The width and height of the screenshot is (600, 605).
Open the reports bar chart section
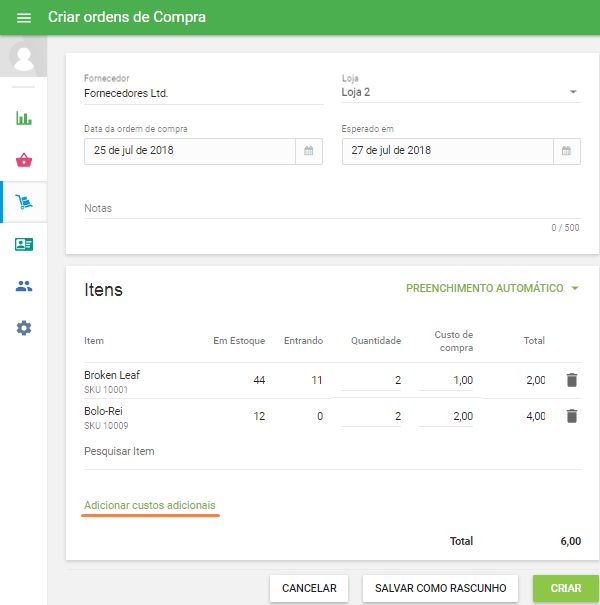(24, 118)
